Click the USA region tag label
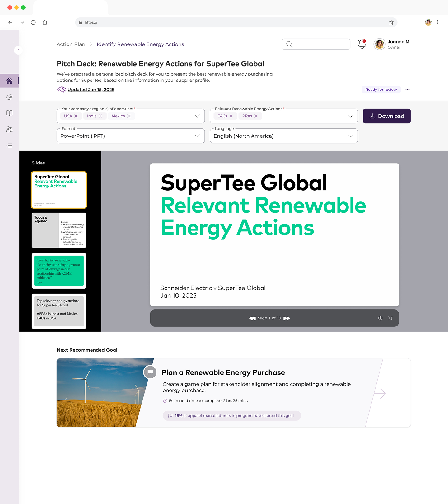 (x=68, y=116)
